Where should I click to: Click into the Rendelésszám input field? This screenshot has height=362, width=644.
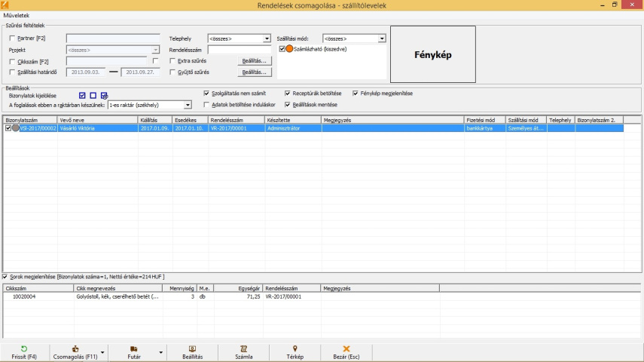240,50
